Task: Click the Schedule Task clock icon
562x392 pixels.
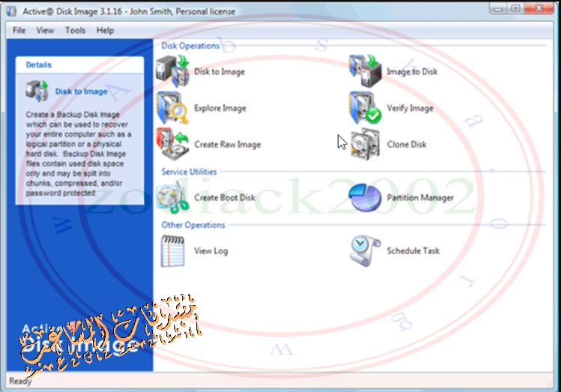Action: (x=365, y=250)
